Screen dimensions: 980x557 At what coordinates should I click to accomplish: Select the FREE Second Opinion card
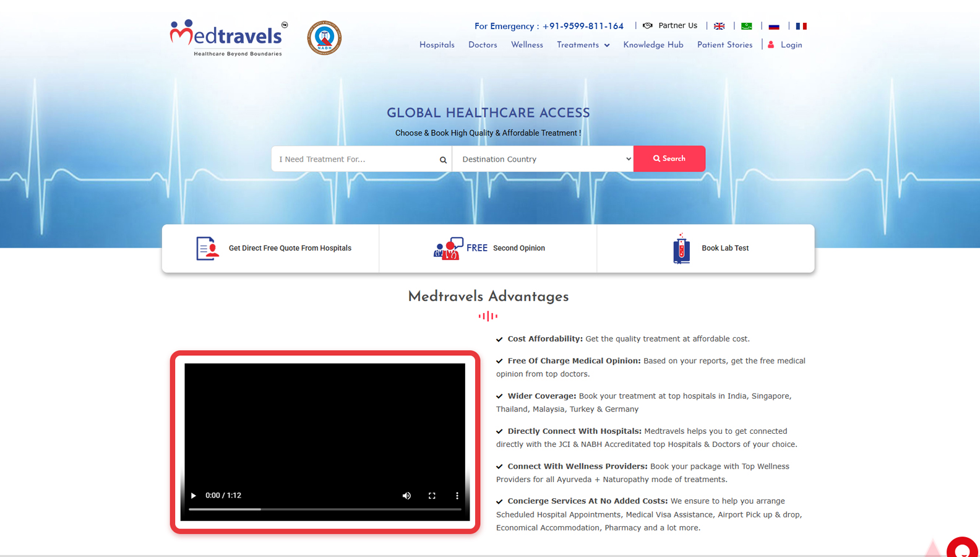[488, 248]
